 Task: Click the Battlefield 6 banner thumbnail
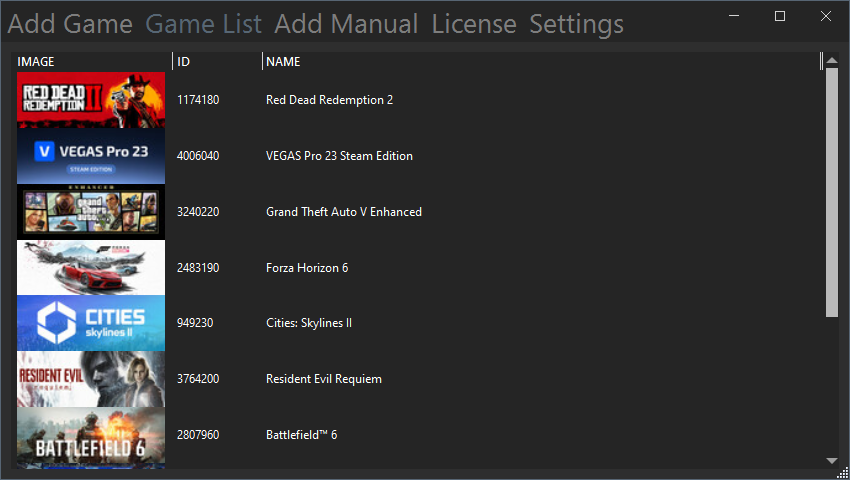91,437
